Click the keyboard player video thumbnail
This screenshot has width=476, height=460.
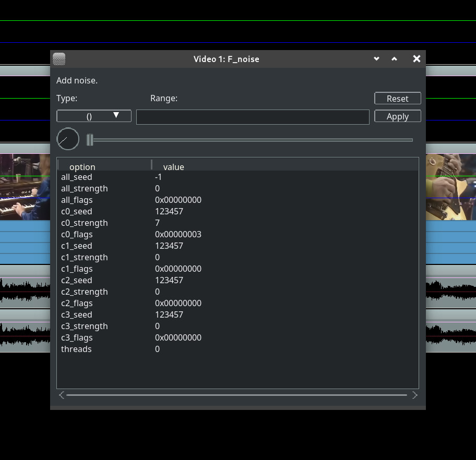[x=25, y=187]
